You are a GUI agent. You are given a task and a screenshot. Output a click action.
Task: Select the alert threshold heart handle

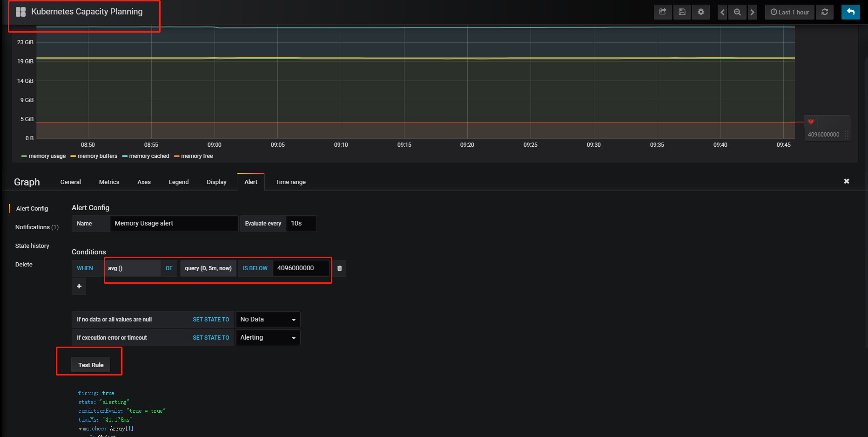pos(811,122)
